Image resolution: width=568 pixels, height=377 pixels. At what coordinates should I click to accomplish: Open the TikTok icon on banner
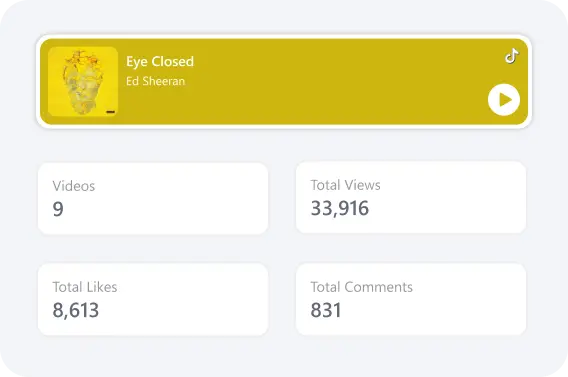[512, 56]
